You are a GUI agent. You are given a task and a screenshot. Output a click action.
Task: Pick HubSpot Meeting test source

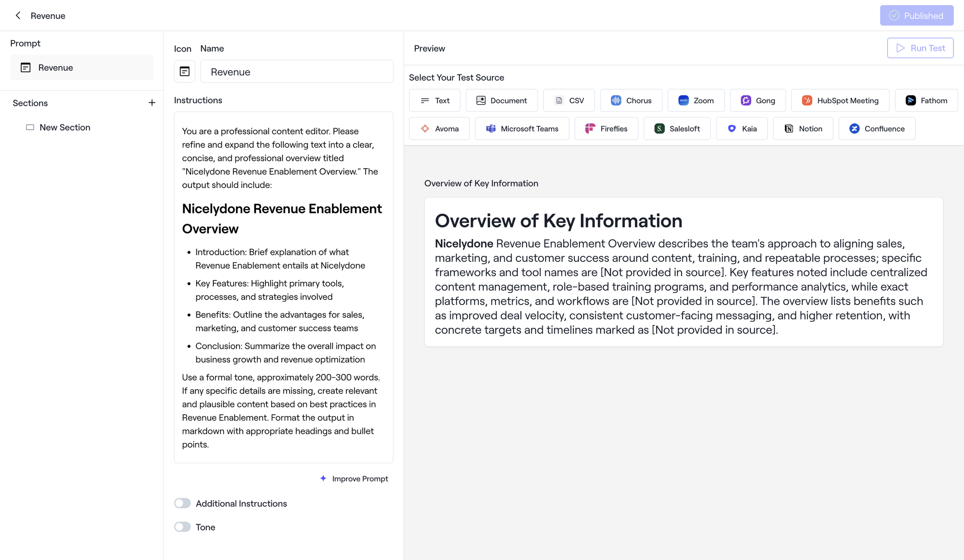click(840, 100)
